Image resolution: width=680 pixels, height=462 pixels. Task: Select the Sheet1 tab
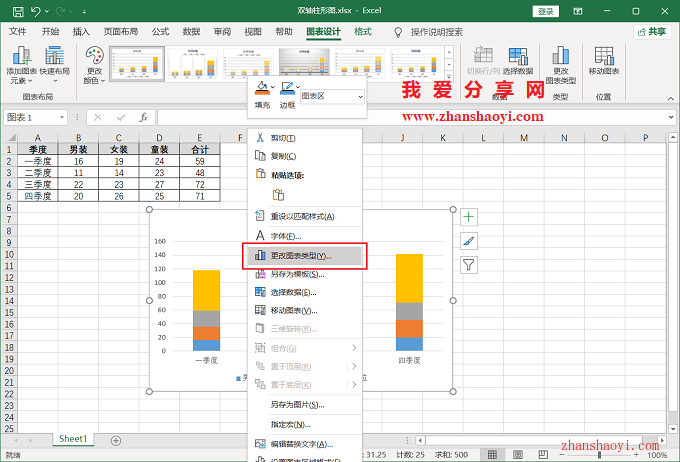pos(73,439)
